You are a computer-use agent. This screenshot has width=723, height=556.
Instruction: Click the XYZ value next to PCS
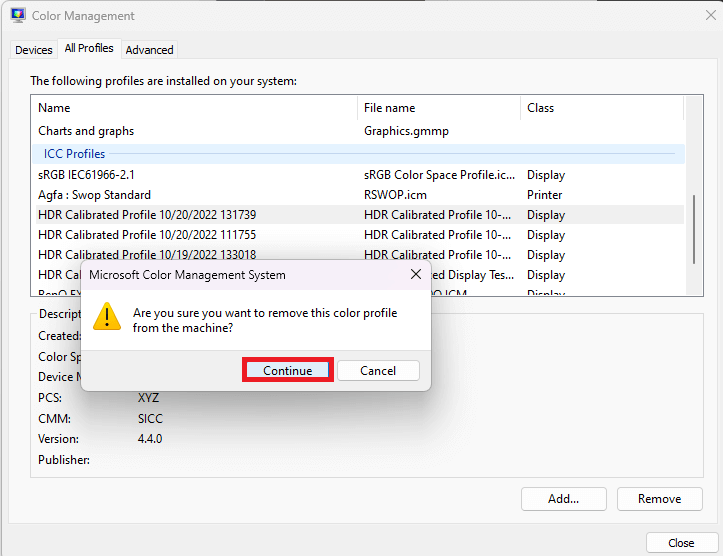coord(148,397)
